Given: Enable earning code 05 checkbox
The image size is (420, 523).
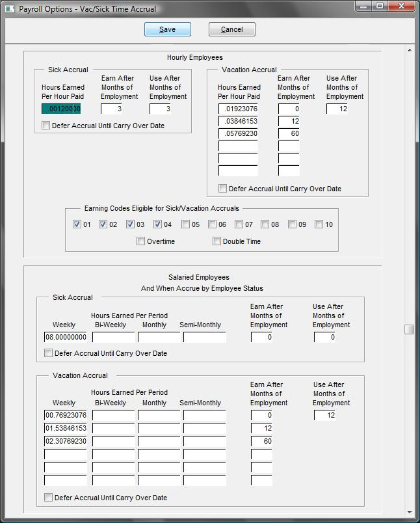Looking at the screenshot, I should (186, 224).
